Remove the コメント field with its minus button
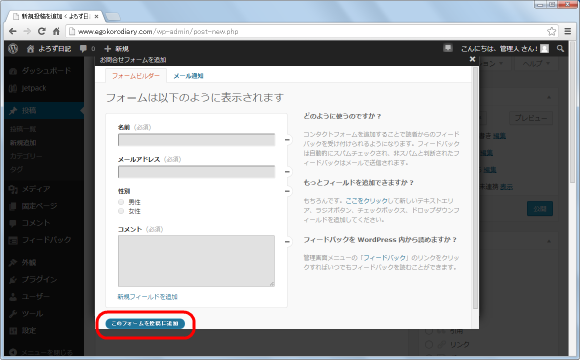 pos(287,242)
